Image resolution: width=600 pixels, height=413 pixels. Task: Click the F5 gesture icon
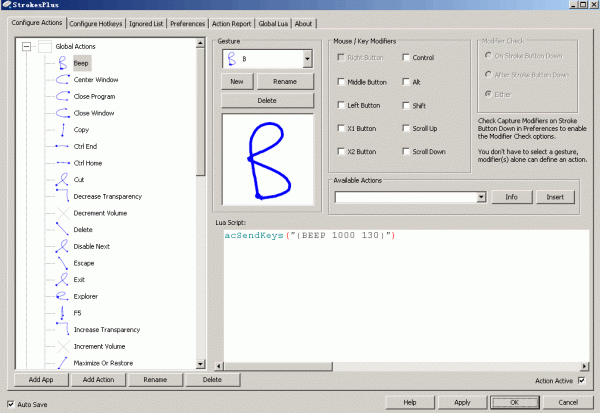pyautogui.click(x=62, y=313)
